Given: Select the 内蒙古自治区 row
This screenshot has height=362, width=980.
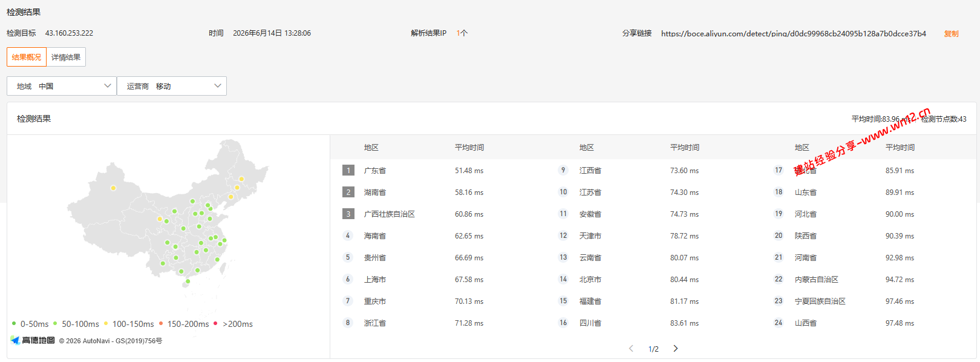Looking at the screenshot, I should [869, 280].
